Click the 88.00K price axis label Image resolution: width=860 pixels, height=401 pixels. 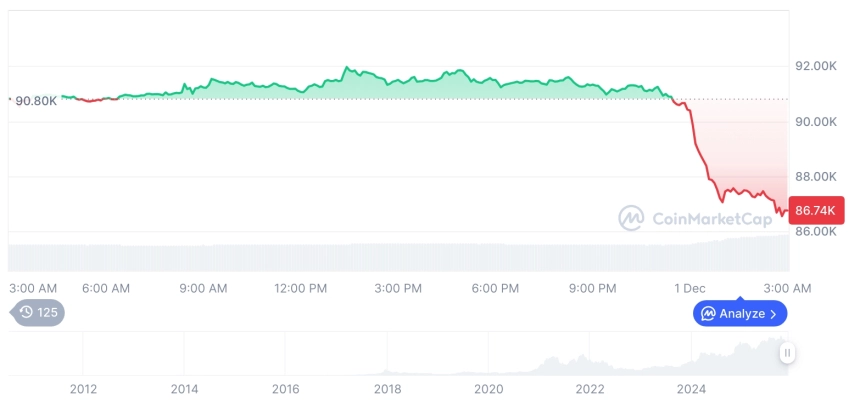click(815, 176)
